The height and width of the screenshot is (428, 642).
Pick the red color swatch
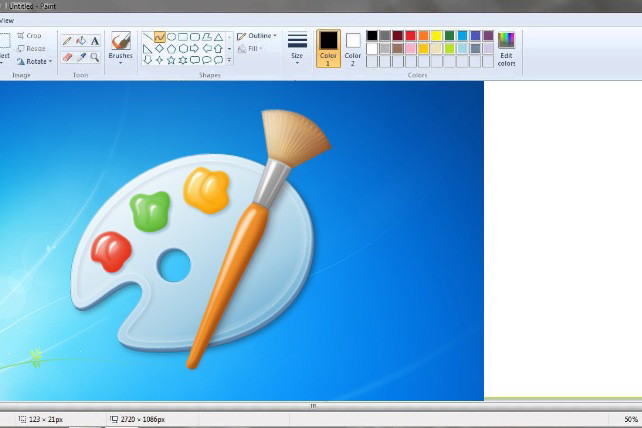[x=411, y=36]
